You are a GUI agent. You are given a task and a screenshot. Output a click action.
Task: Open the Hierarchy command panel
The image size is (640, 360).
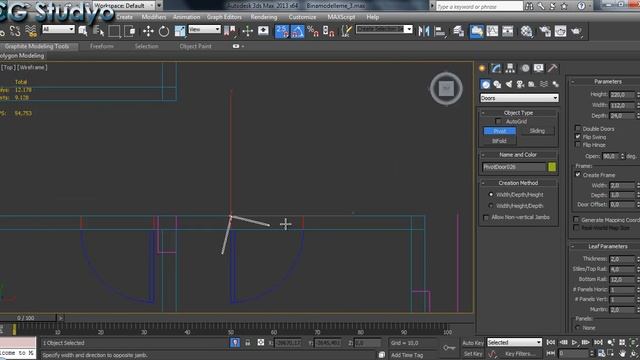(x=510, y=68)
